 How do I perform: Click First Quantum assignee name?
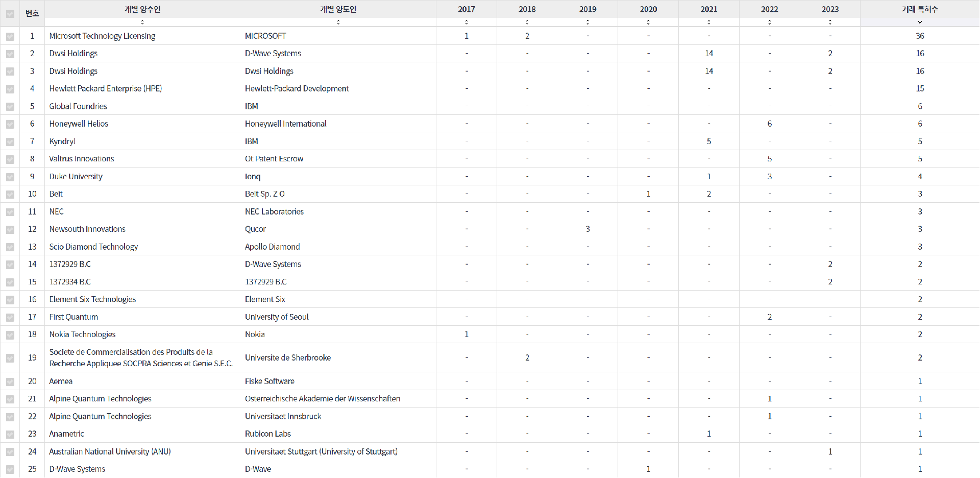coord(73,317)
